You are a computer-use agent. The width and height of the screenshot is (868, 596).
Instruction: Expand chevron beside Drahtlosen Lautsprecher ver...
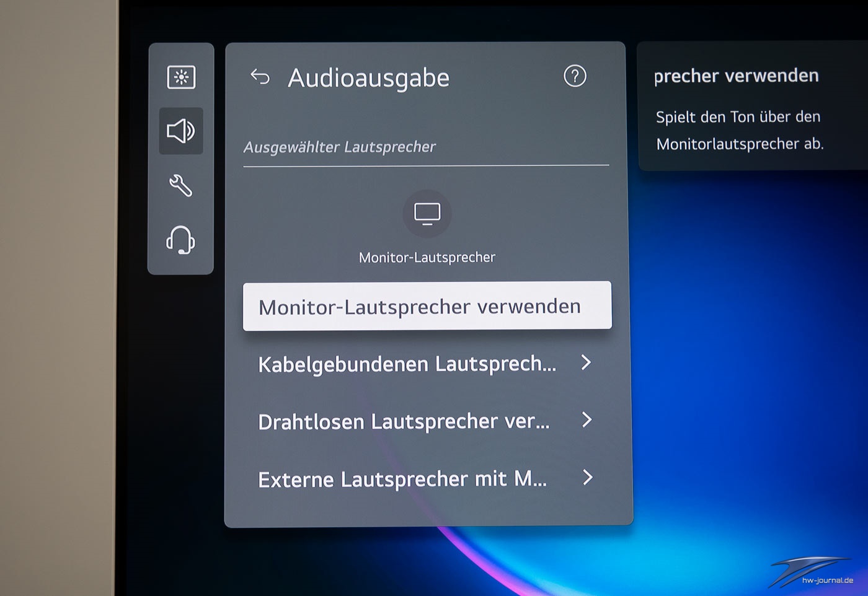(587, 420)
